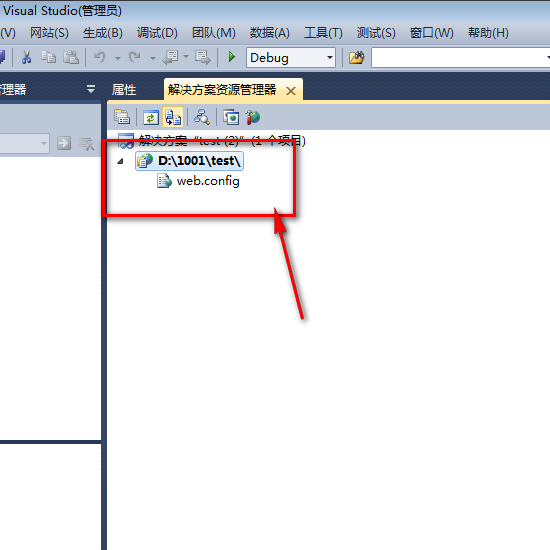Open the 生成(B) menu
The image size is (550, 550).
pyautogui.click(x=102, y=33)
